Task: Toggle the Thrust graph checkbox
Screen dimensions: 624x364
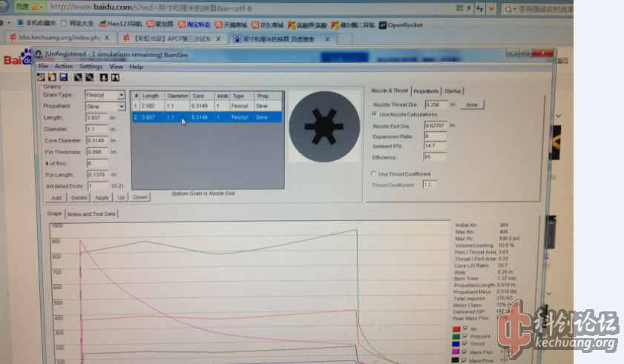Action: (x=464, y=344)
